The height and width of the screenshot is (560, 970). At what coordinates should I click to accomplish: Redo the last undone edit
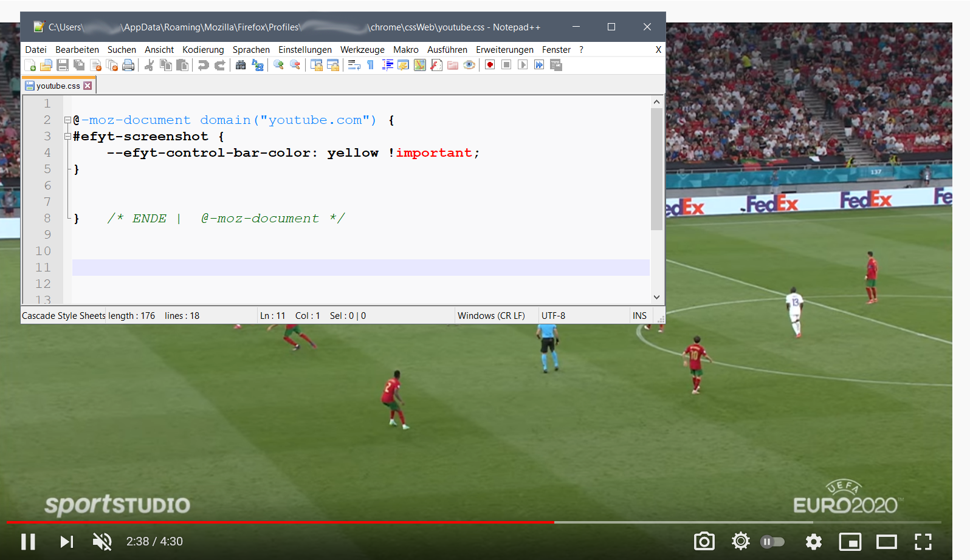pos(219,65)
